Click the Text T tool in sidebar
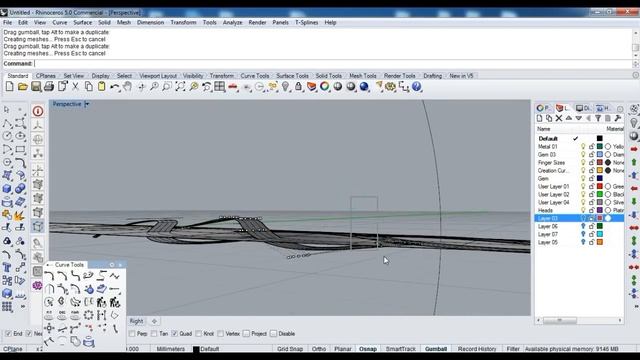640x360 pixels. (7, 268)
